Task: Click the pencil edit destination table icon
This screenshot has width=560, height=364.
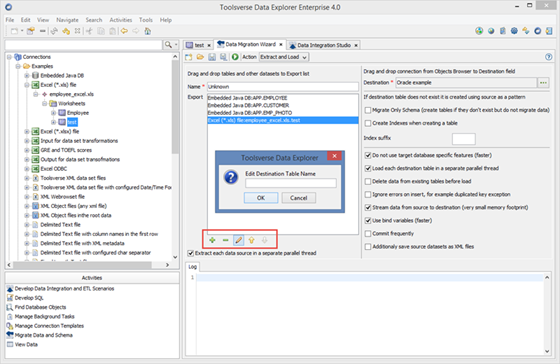Action: (x=239, y=240)
